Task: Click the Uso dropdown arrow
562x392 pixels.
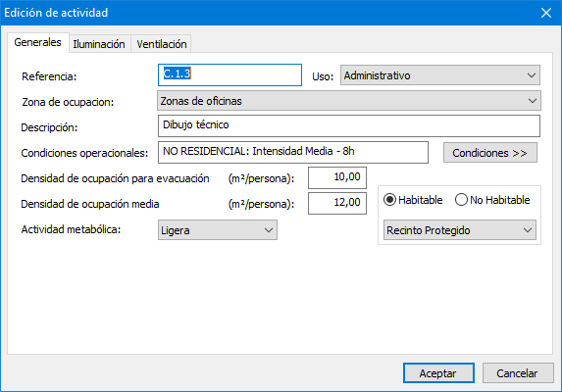Action: 532,75
